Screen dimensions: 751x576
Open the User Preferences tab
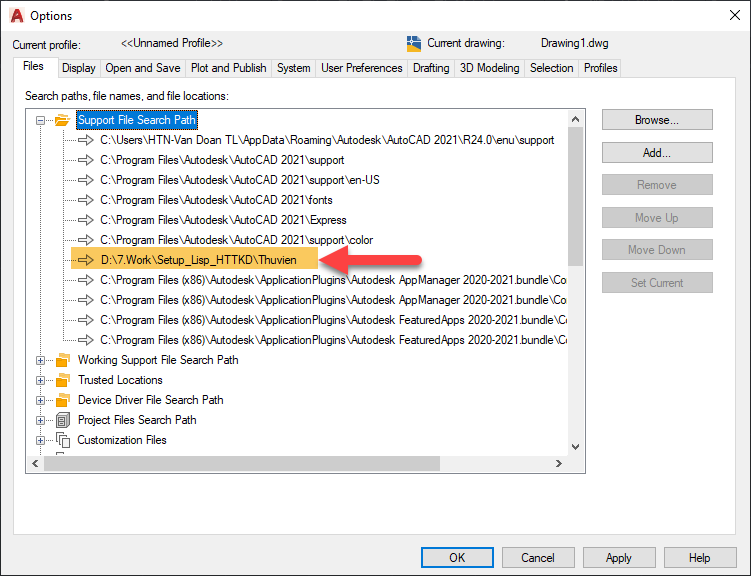361,68
